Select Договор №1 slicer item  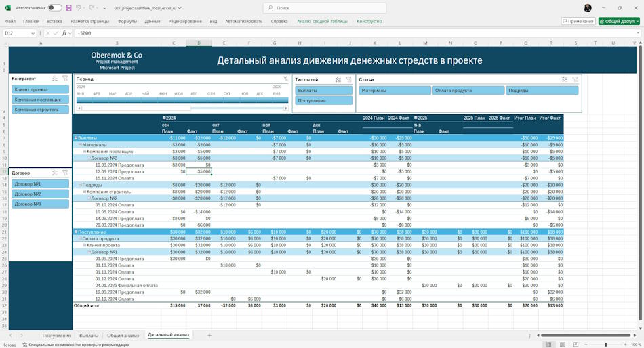[x=40, y=184]
